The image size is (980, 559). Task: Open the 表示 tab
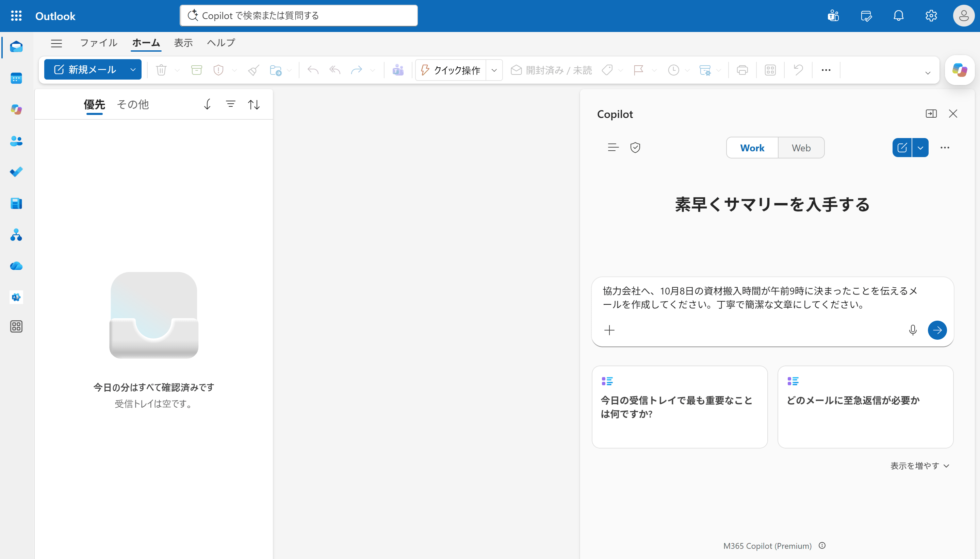click(183, 43)
